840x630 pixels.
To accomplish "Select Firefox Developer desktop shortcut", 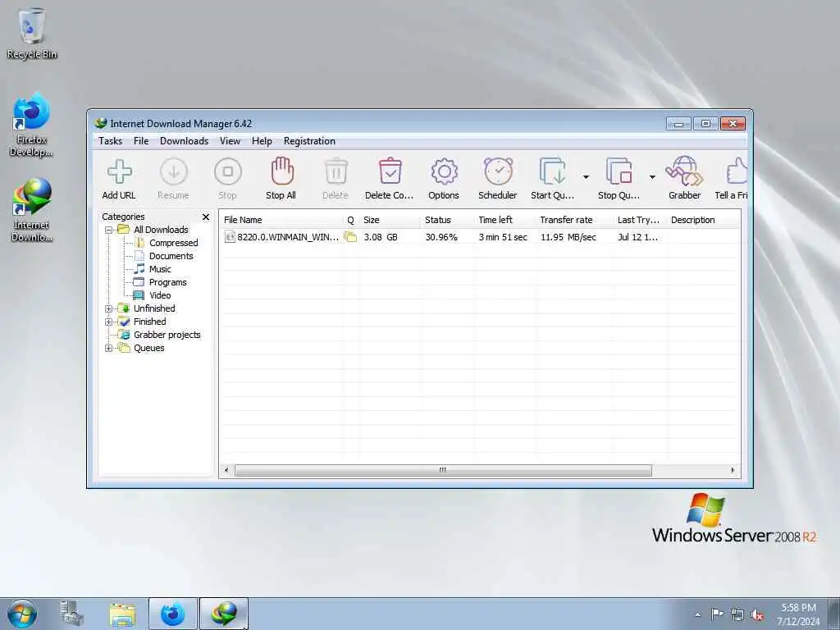I will coord(31,125).
